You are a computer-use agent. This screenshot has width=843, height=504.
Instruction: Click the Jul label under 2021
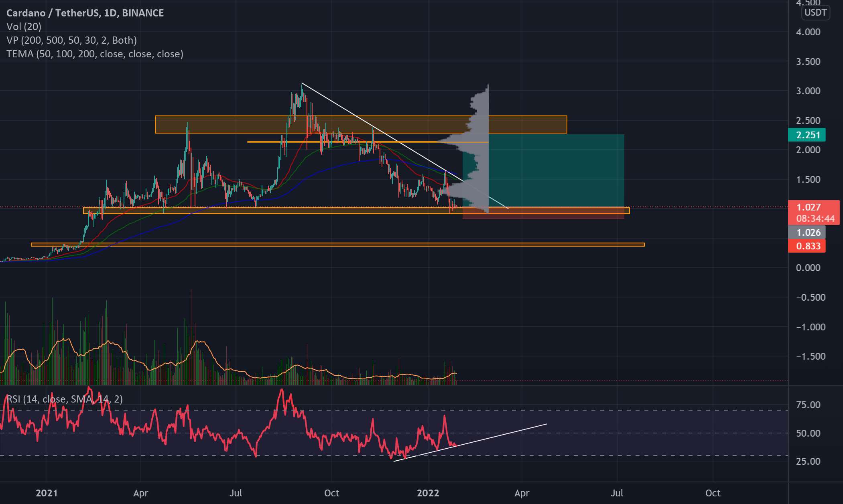236,493
